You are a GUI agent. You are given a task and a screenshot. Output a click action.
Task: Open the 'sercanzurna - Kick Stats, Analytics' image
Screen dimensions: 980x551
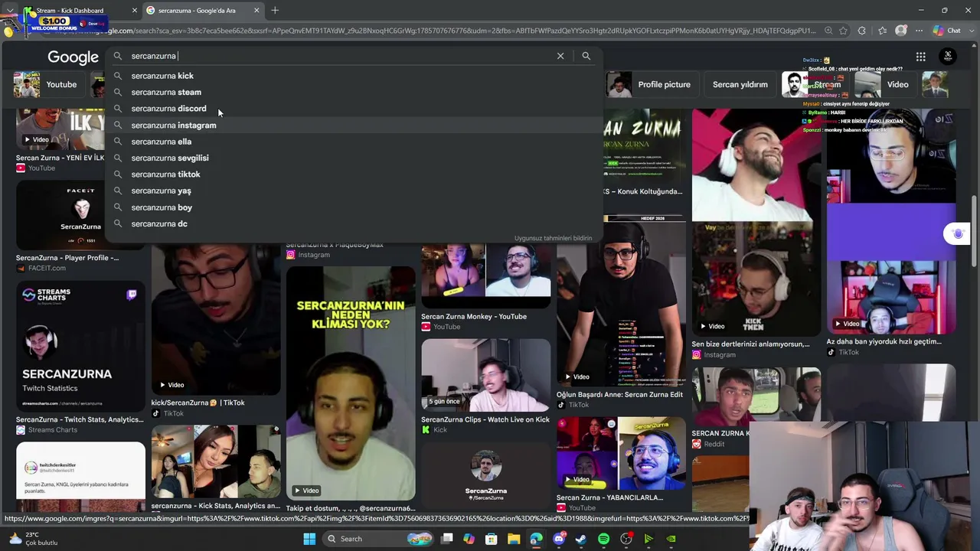tap(216, 462)
